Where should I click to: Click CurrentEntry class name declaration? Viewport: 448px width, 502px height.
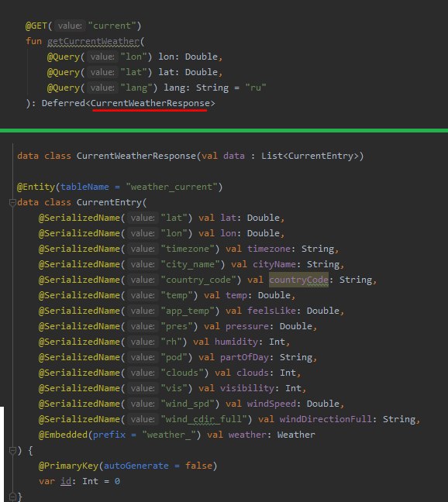pyautogui.click(x=109, y=203)
